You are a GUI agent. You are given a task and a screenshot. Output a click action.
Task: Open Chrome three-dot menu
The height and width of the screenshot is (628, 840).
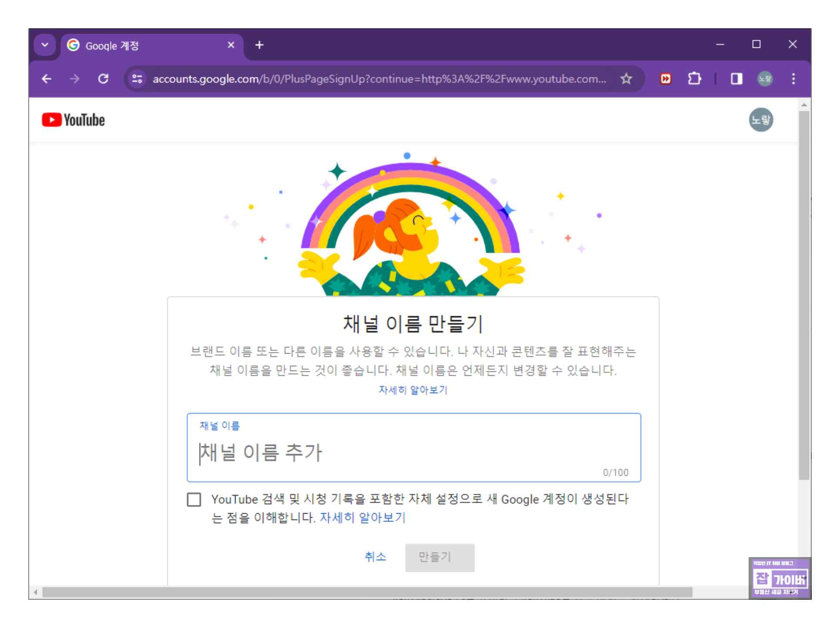pyautogui.click(x=793, y=79)
